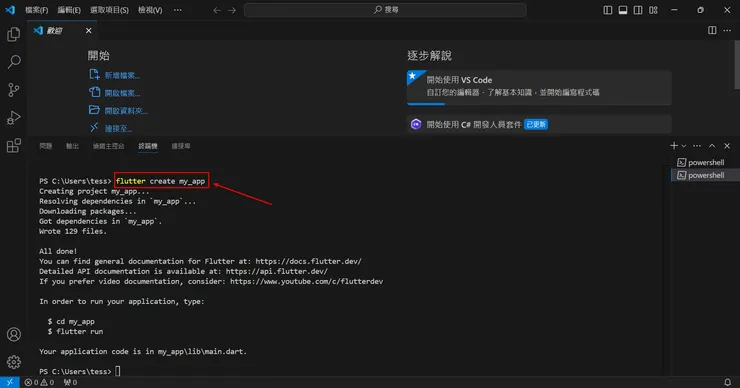Screen dimensions: 740x388
Task: Toggle primary side bar visibility
Action: pyautogui.click(x=608, y=10)
